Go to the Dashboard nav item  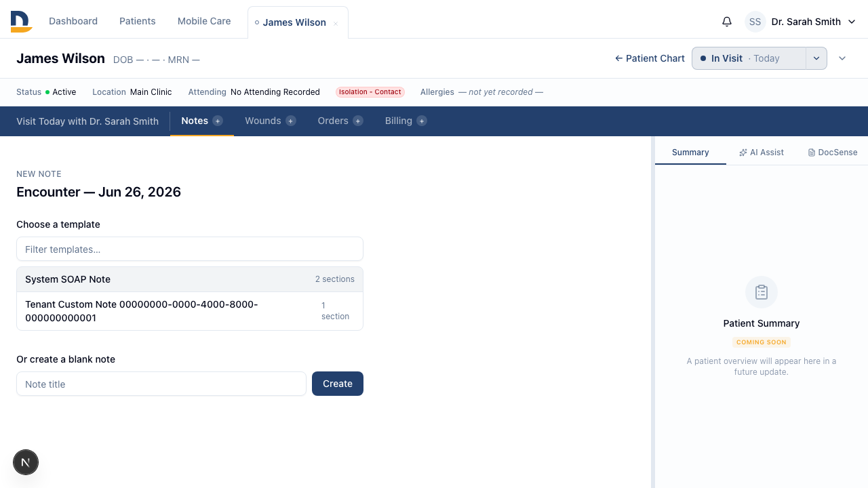click(73, 21)
